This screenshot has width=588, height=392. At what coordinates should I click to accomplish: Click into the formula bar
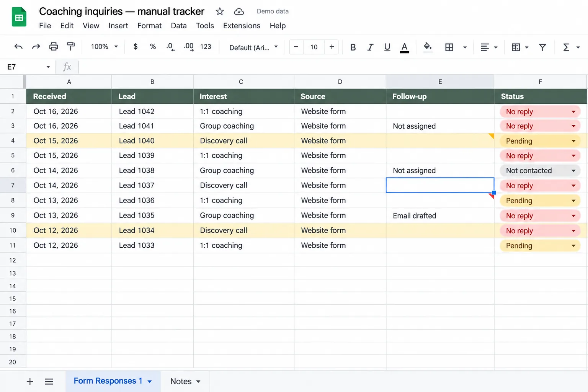pyautogui.click(x=332, y=67)
